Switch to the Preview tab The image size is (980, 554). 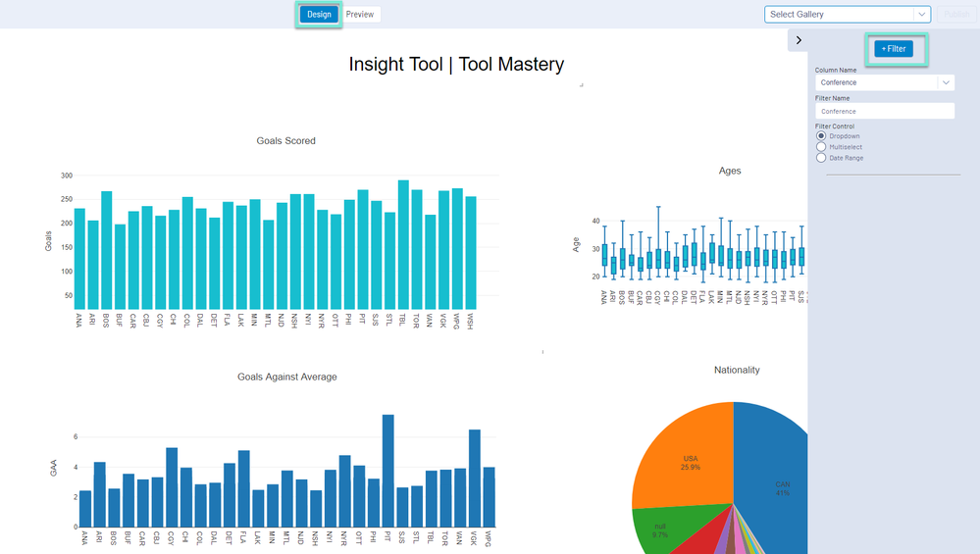click(360, 15)
